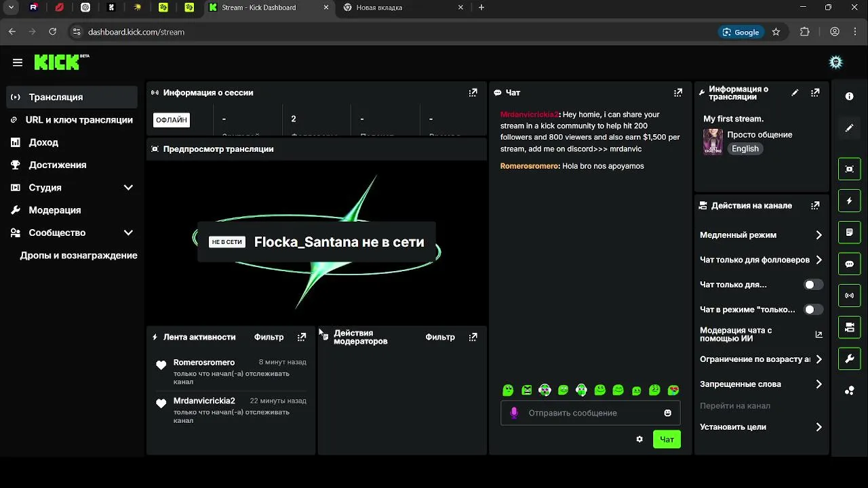Click the browser address bar URL

(136, 32)
